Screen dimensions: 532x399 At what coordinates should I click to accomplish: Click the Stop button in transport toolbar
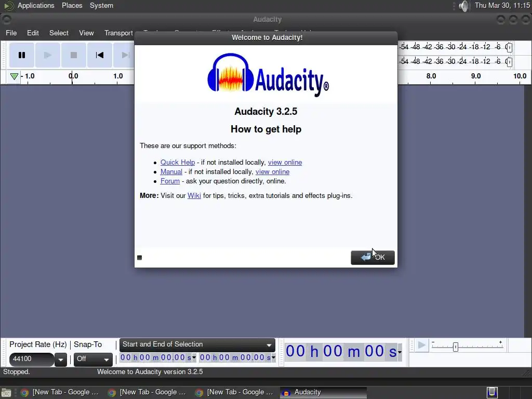click(x=74, y=55)
